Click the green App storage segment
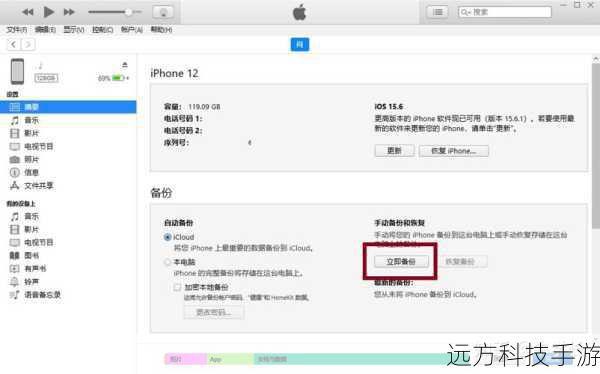The image size is (600, 374). point(230,359)
